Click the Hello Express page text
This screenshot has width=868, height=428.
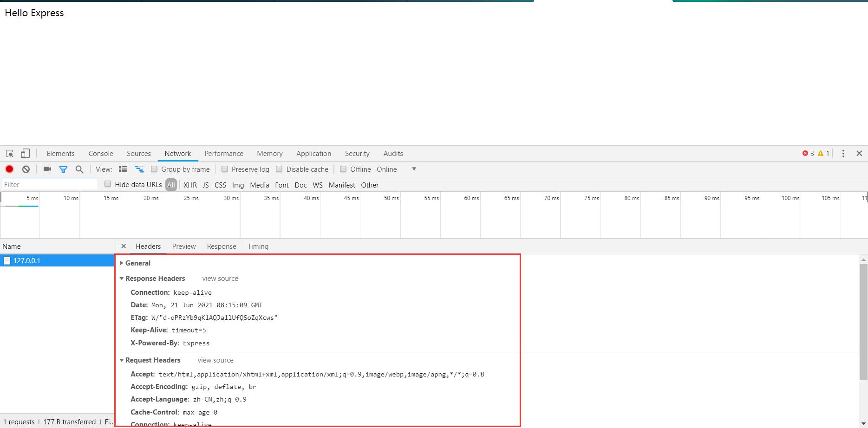coord(34,13)
